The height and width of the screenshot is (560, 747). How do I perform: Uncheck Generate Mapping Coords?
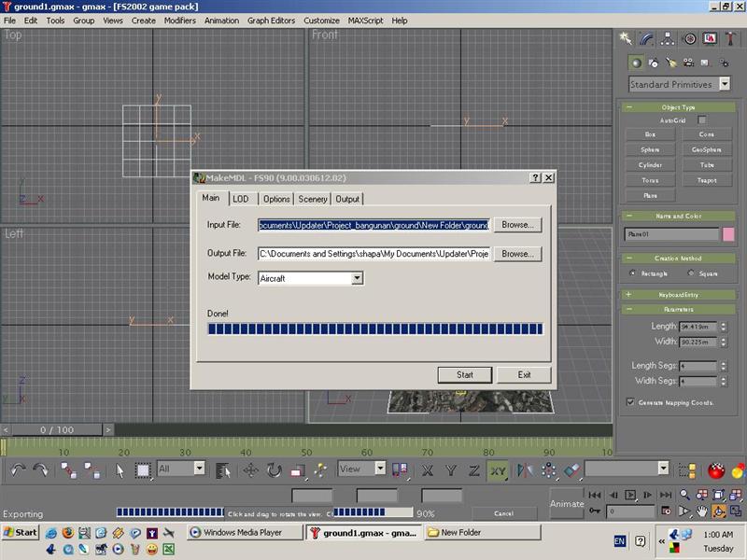pyautogui.click(x=631, y=401)
